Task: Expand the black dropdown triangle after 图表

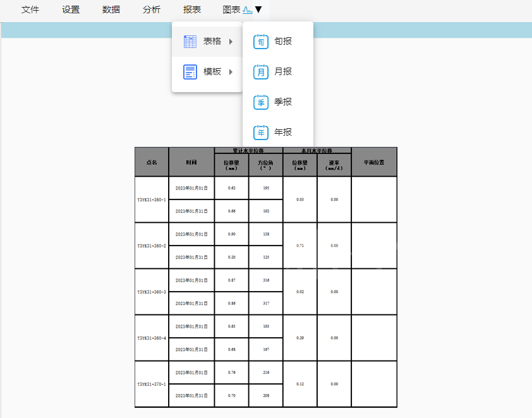Action: point(258,9)
